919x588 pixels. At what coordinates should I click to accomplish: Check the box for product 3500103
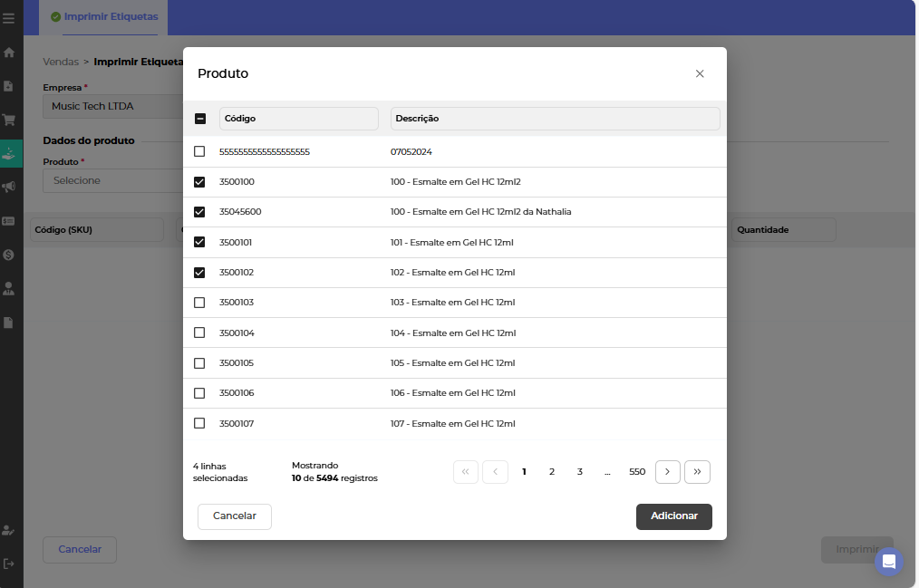[199, 303]
